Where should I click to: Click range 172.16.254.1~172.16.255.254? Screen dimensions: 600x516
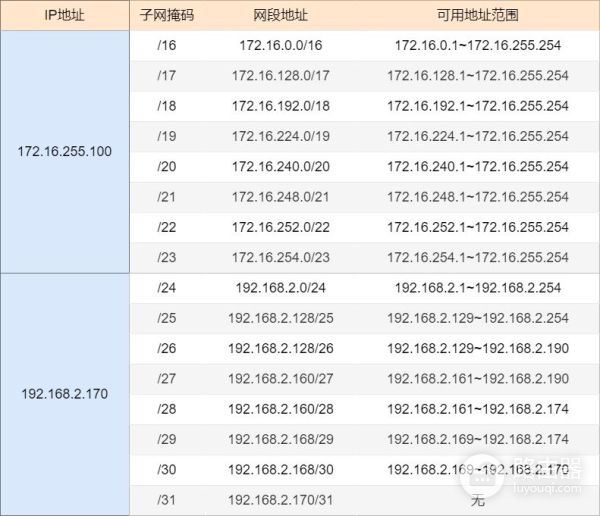[478, 257]
